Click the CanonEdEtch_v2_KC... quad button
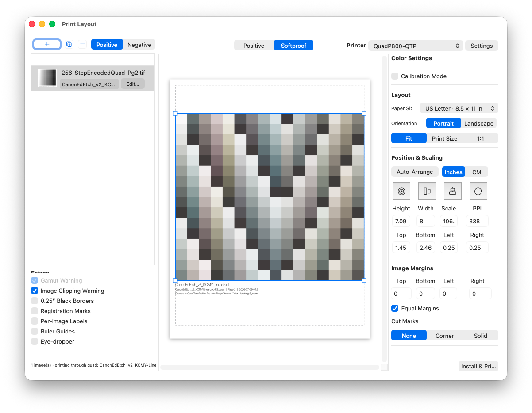This screenshot has height=413, width=532. pos(89,84)
